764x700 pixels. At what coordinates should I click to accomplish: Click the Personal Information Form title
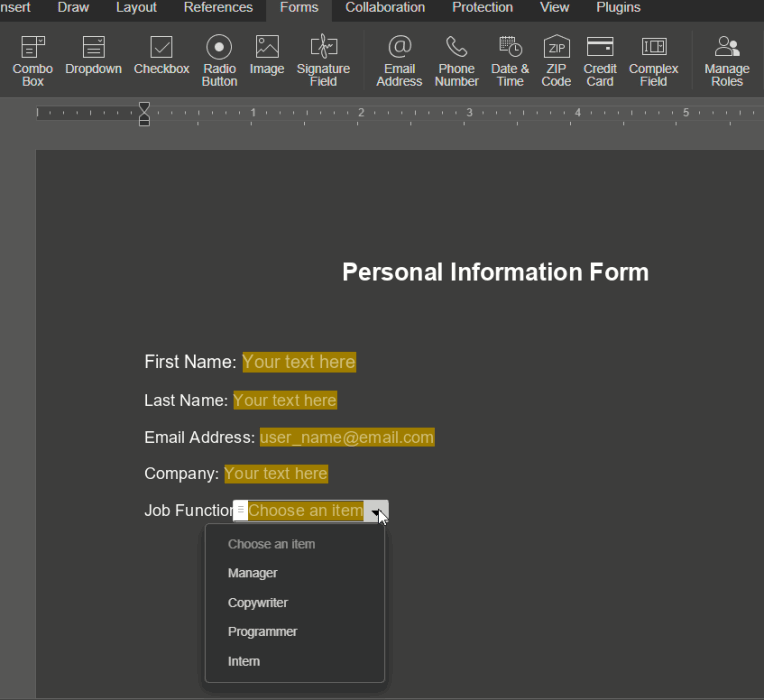496,272
